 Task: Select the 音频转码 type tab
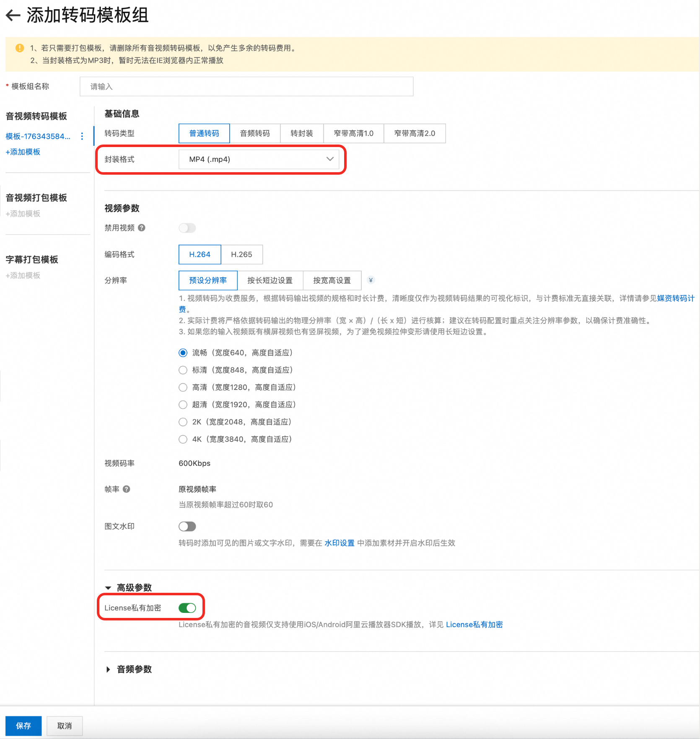point(255,133)
